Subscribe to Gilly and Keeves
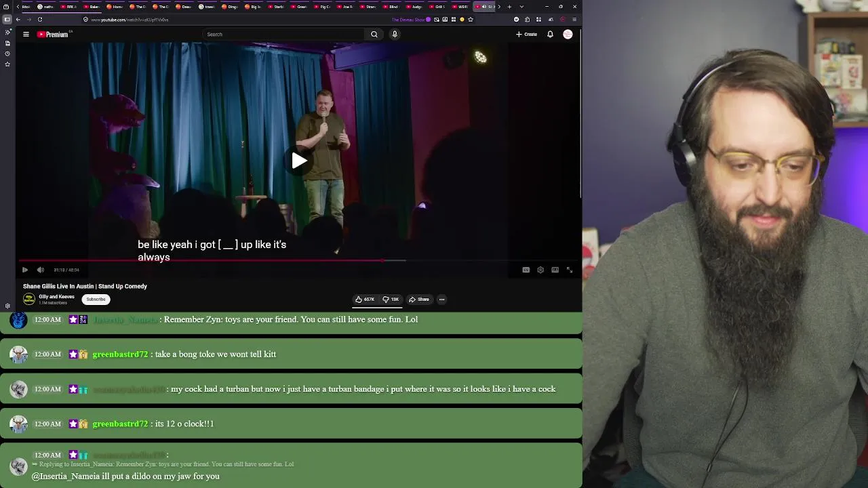 click(96, 299)
